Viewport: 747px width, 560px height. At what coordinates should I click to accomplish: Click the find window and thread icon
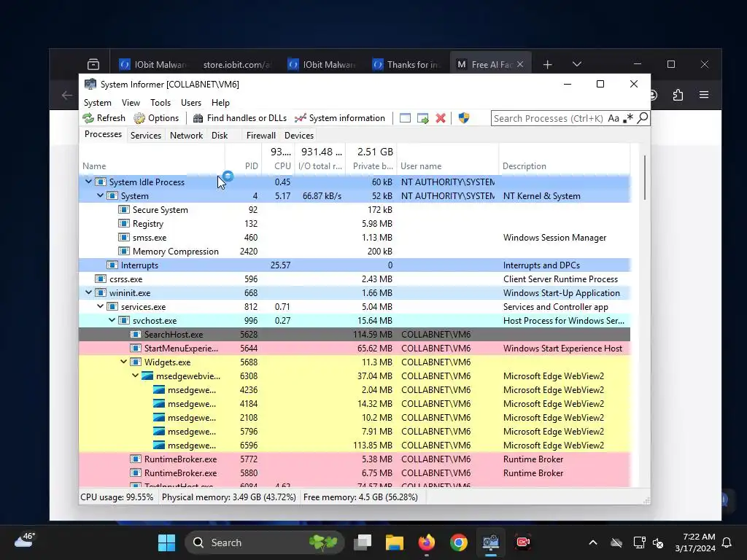tap(422, 118)
